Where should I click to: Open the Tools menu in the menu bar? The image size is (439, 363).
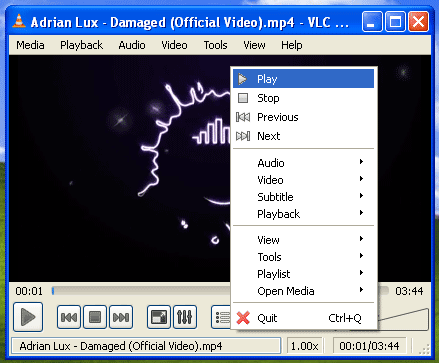click(216, 45)
